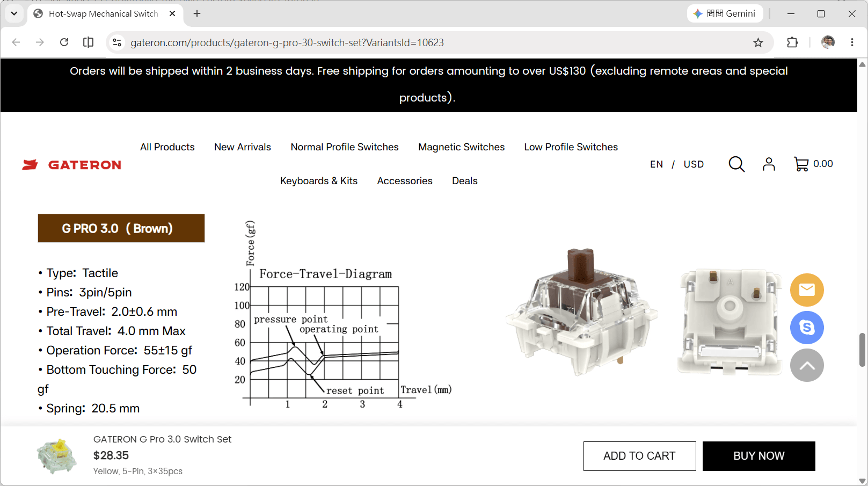868x486 pixels.
Task: Open the site search magnifier icon
Action: [736, 164]
